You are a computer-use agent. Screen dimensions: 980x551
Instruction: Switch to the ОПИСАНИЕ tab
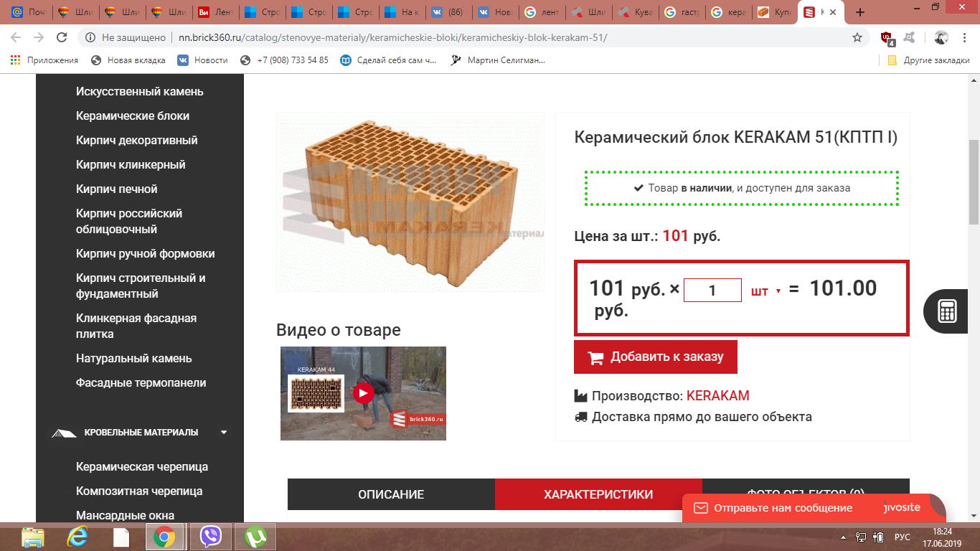coord(391,494)
